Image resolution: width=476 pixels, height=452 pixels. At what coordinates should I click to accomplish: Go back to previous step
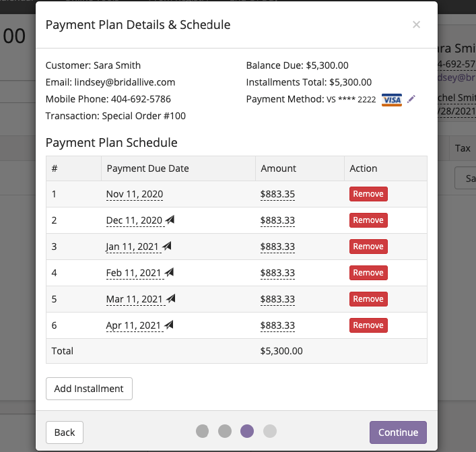pyautogui.click(x=65, y=432)
